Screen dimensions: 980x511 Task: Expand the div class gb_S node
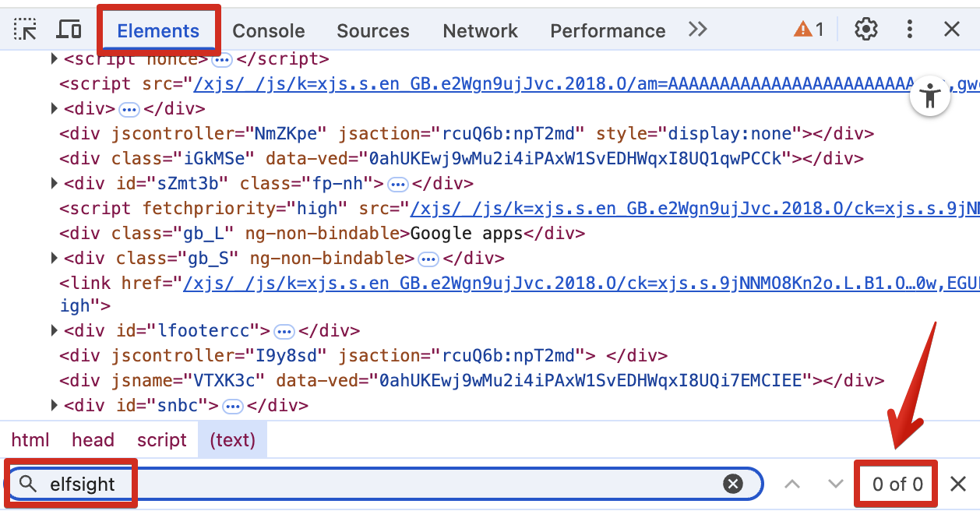tap(55, 258)
